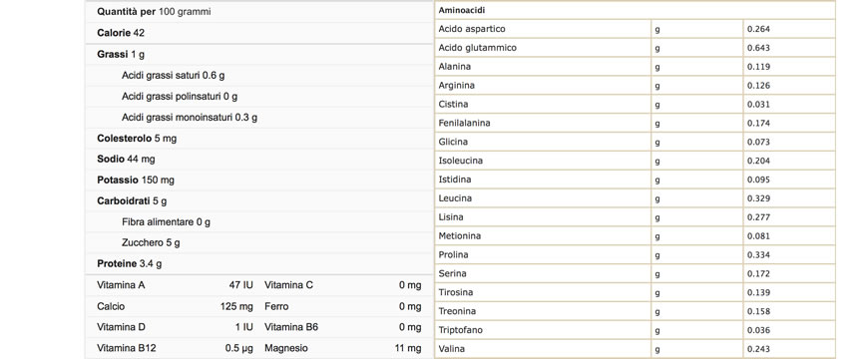Screen dimensions: 868x359
Task: Select the Triptofano value 0.036
Action: pos(758,330)
